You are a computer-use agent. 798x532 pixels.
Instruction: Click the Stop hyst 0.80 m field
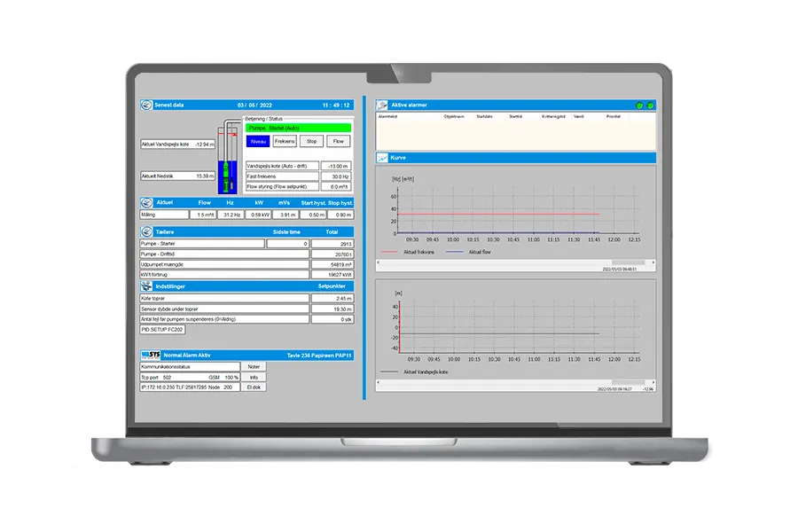click(340, 215)
